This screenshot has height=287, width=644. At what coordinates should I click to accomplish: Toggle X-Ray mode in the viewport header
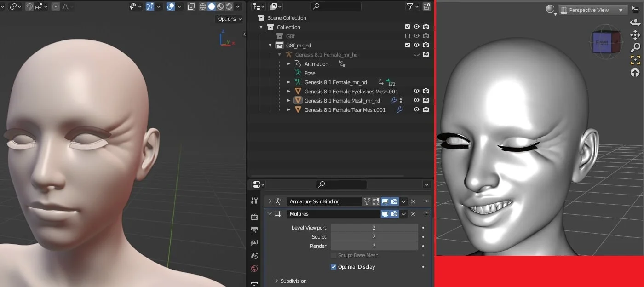point(191,6)
